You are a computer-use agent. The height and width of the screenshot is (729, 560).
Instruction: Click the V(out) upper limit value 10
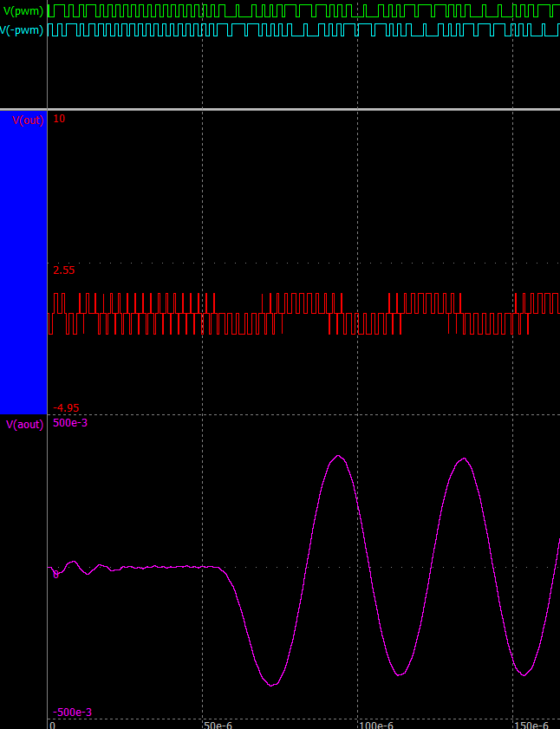tap(59, 119)
